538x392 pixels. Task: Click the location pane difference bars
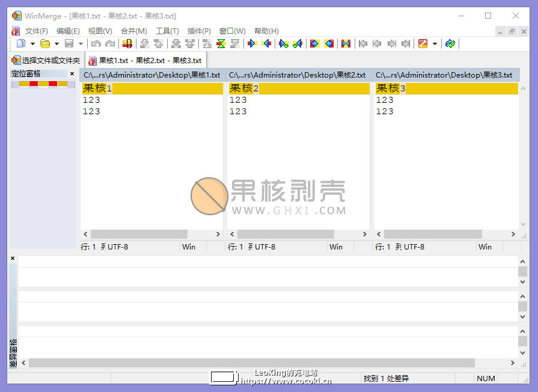[43, 84]
